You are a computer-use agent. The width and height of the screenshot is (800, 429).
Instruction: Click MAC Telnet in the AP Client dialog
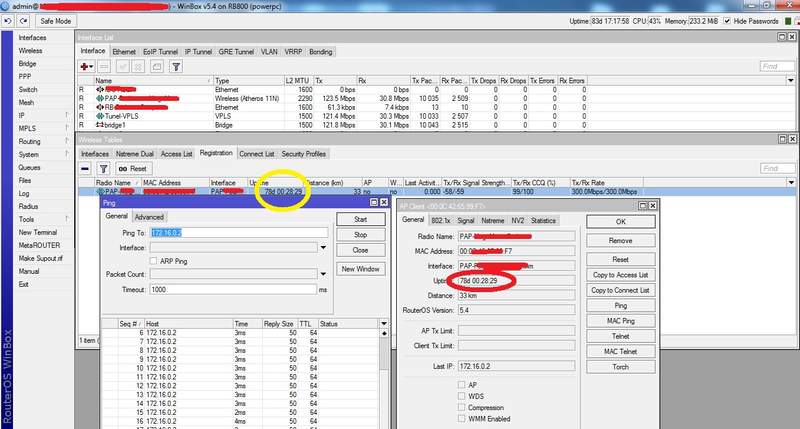[x=620, y=351]
